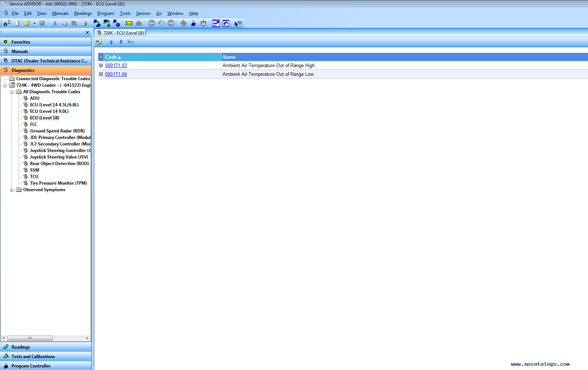Close the left navigation pane
The image size is (588, 370).
coord(87,33)
